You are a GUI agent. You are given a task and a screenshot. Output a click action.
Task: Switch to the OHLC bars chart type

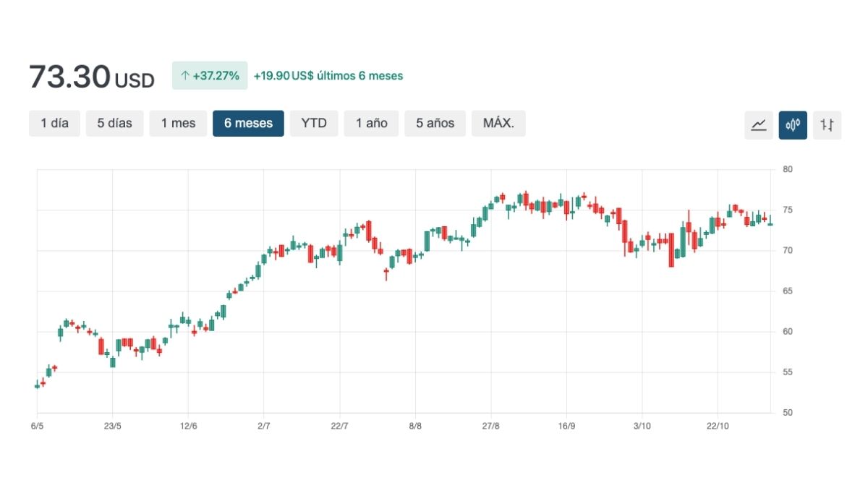pyautogui.click(x=827, y=124)
